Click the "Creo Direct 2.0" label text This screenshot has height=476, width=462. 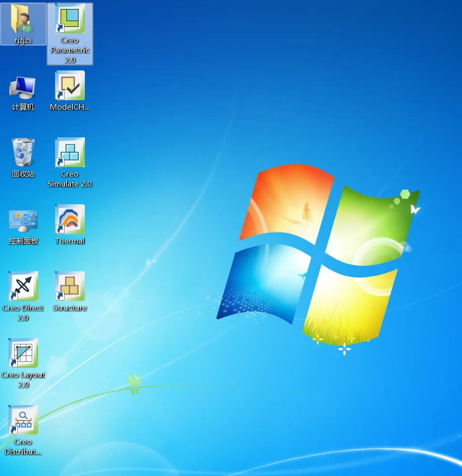pyautogui.click(x=23, y=313)
